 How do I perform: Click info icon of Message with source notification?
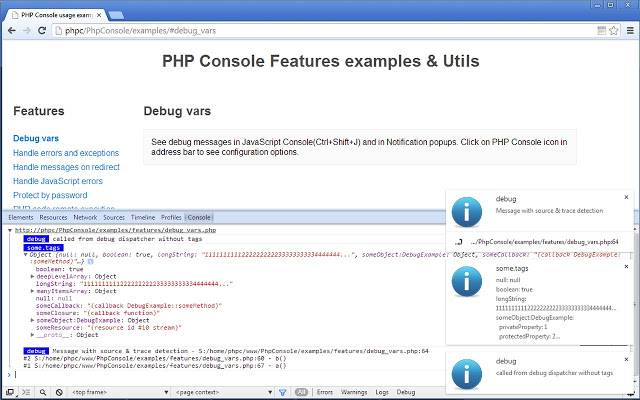467,212
